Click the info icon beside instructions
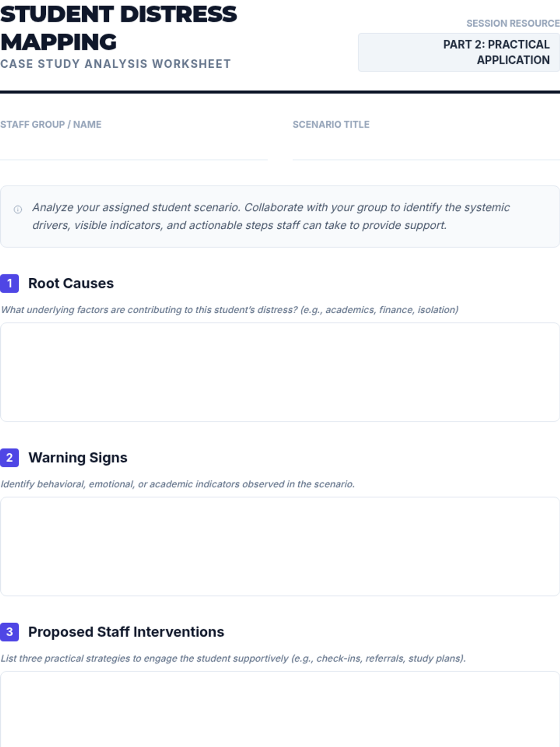 18,210
